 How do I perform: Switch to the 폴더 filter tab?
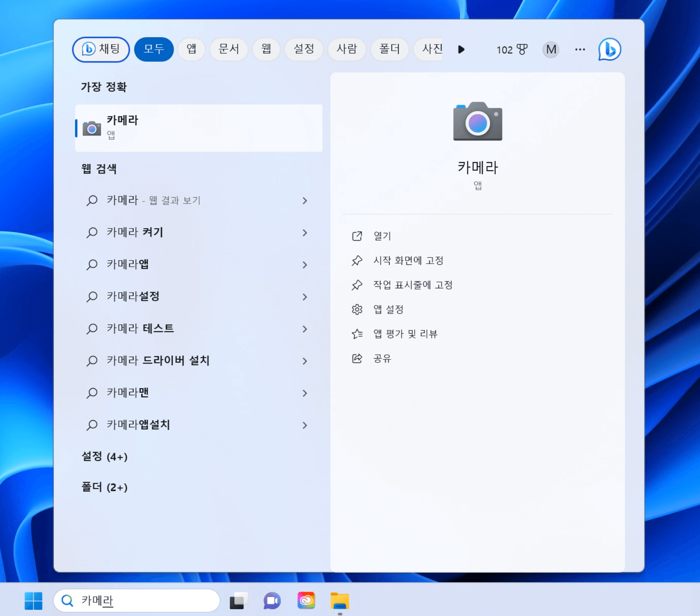pyautogui.click(x=389, y=50)
